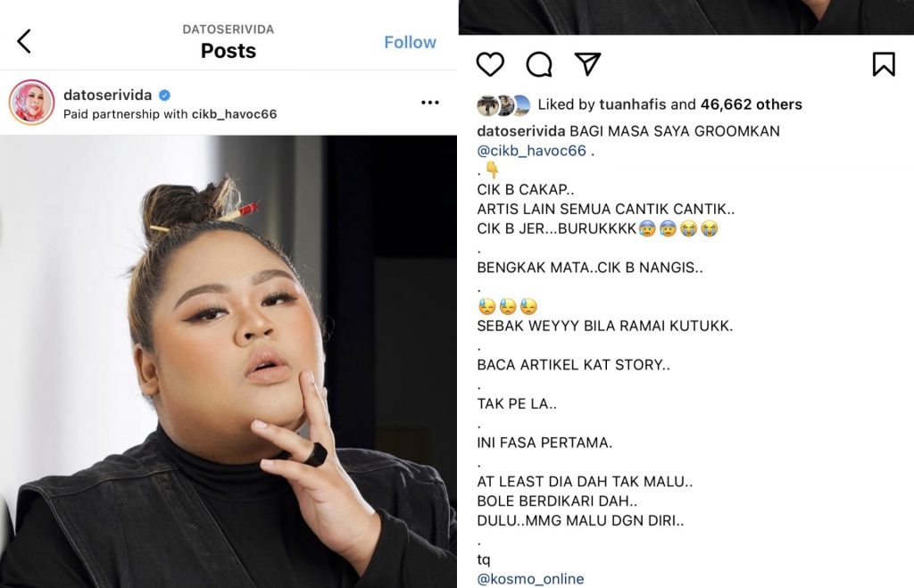The image size is (914, 588).
Task: Open the @kosmo_online mention link
Action: click(x=530, y=579)
